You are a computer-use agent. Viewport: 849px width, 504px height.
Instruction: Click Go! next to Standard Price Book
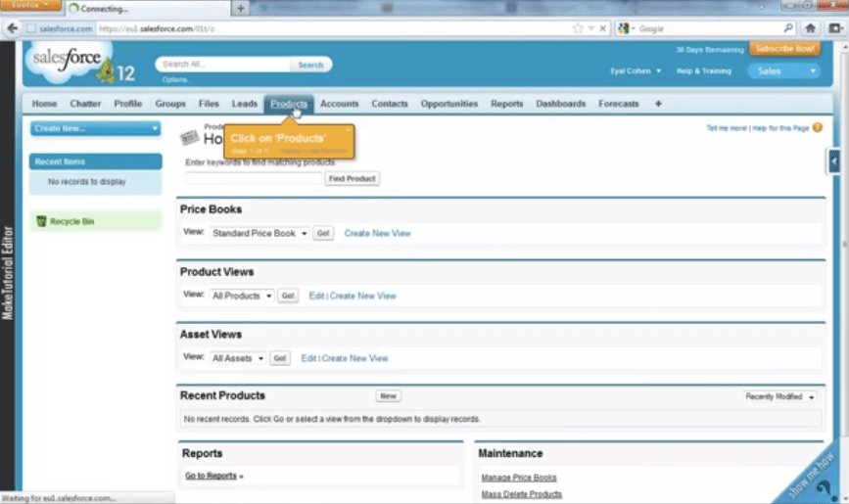(323, 233)
